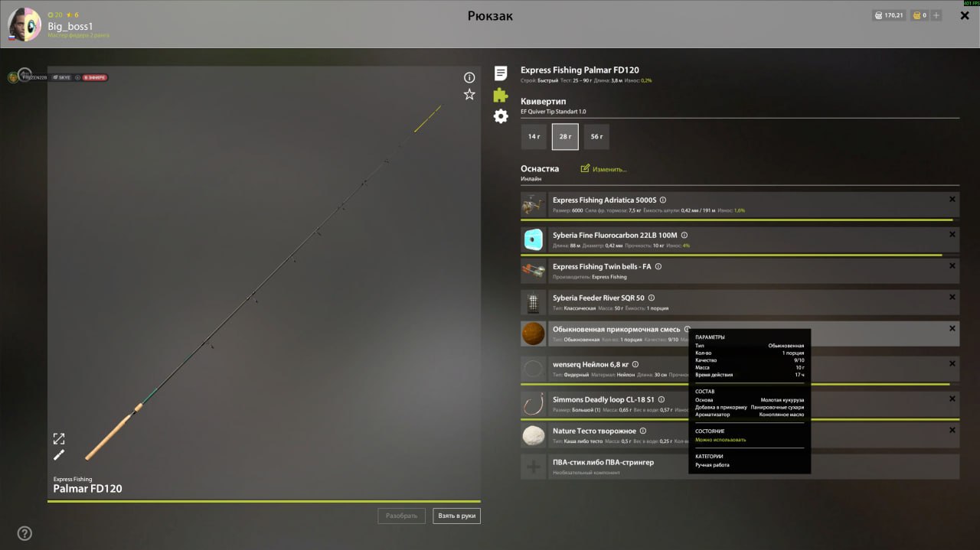
Task: Click the Twin bells thumbnail
Action: [534, 271]
